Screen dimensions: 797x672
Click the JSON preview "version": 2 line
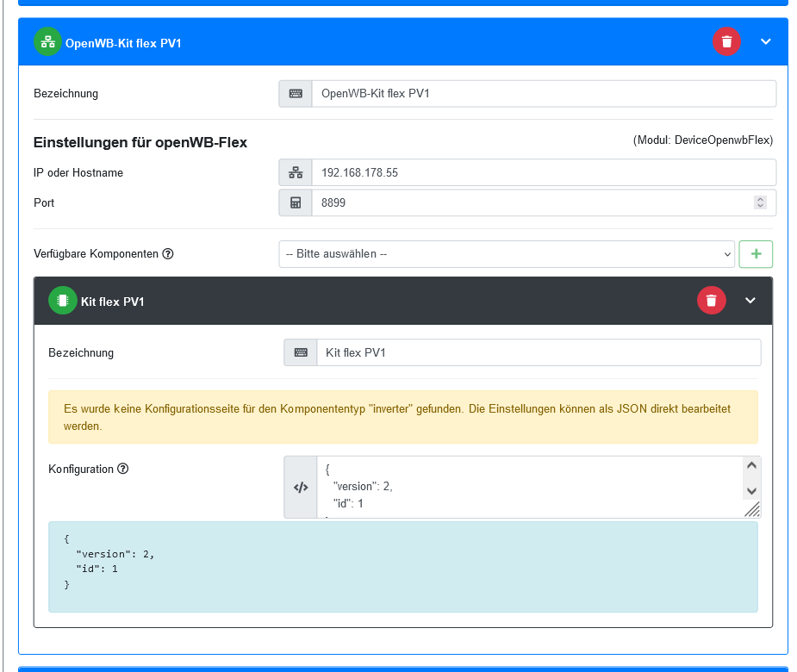click(x=115, y=554)
